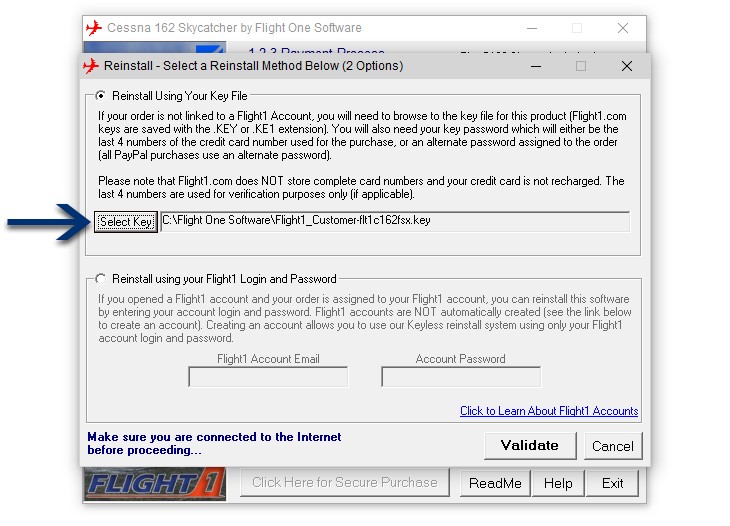Click the Select Key button
This screenshot has width=730, height=526.
pyautogui.click(x=126, y=222)
